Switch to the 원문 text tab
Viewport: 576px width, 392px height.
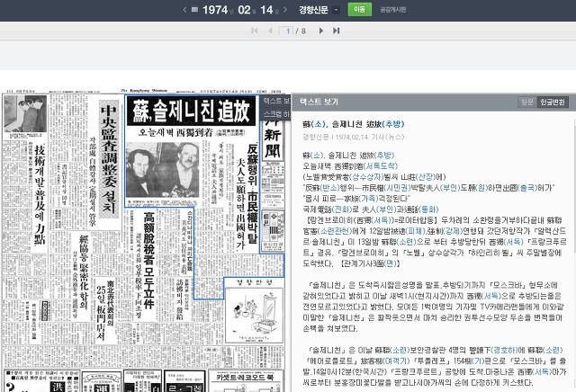coord(527,102)
